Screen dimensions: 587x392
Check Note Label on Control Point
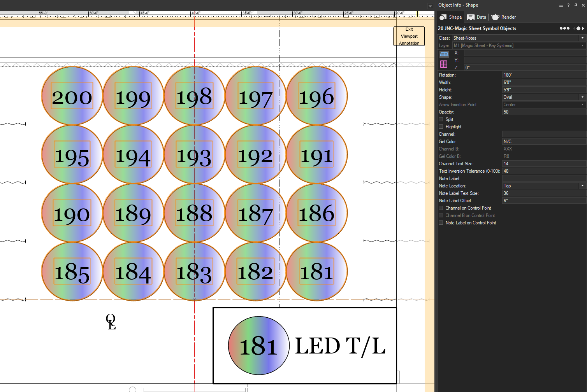441,223
